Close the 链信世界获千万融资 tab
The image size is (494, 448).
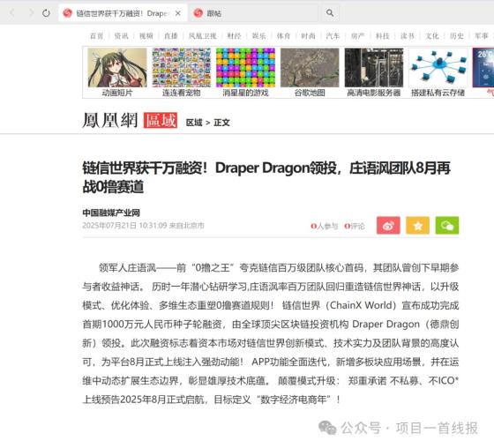[x=178, y=13]
